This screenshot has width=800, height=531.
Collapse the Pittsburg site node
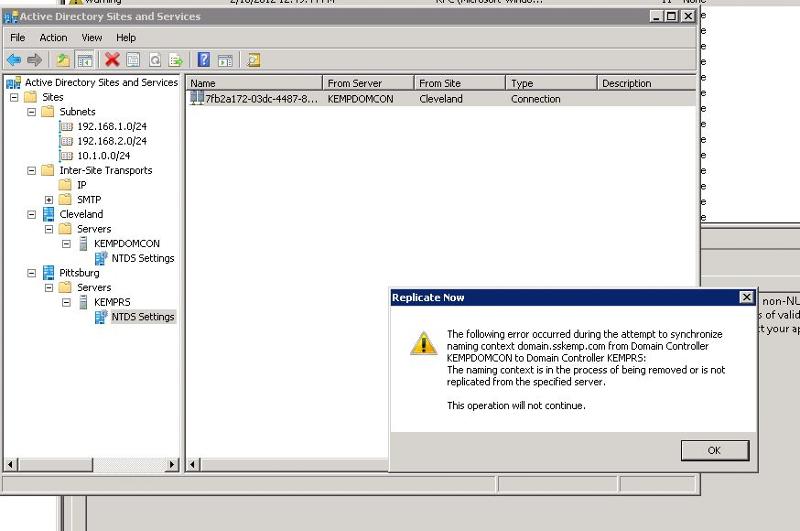click(32, 273)
